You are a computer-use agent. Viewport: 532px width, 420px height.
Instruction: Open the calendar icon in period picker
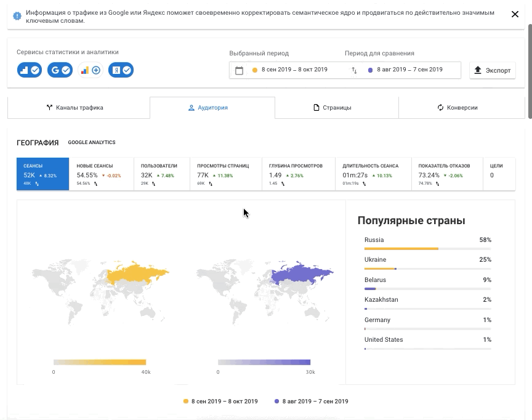(x=239, y=70)
